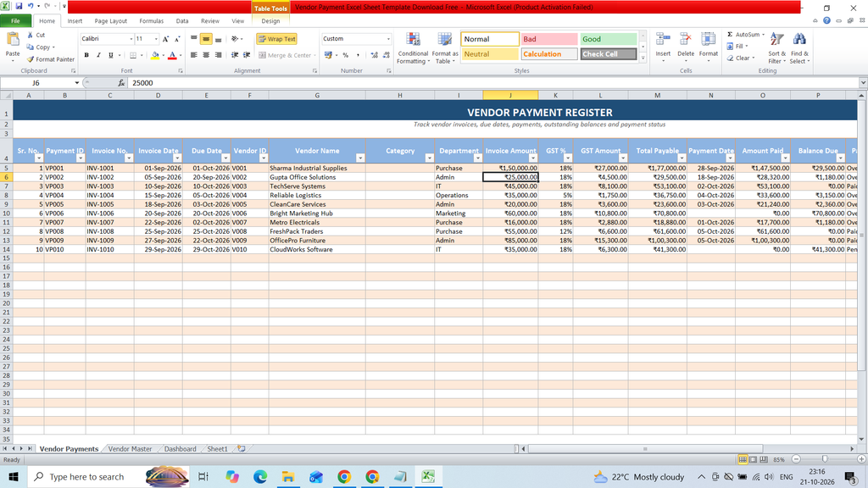Apply Italic formatting

pos(98,55)
